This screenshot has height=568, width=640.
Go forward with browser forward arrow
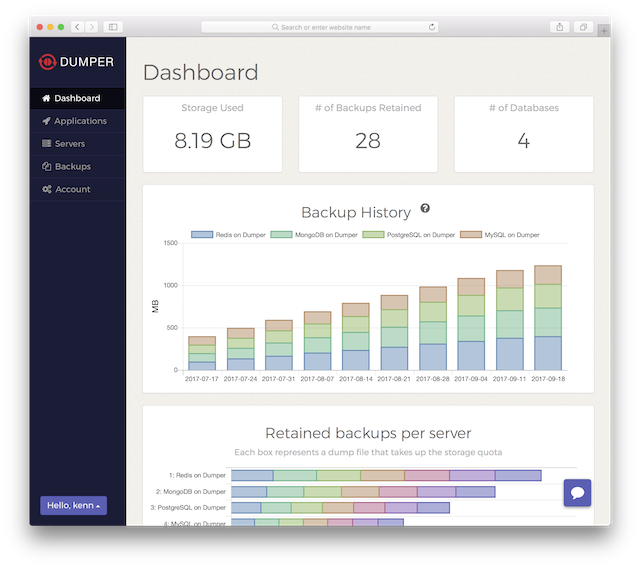tap(92, 27)
